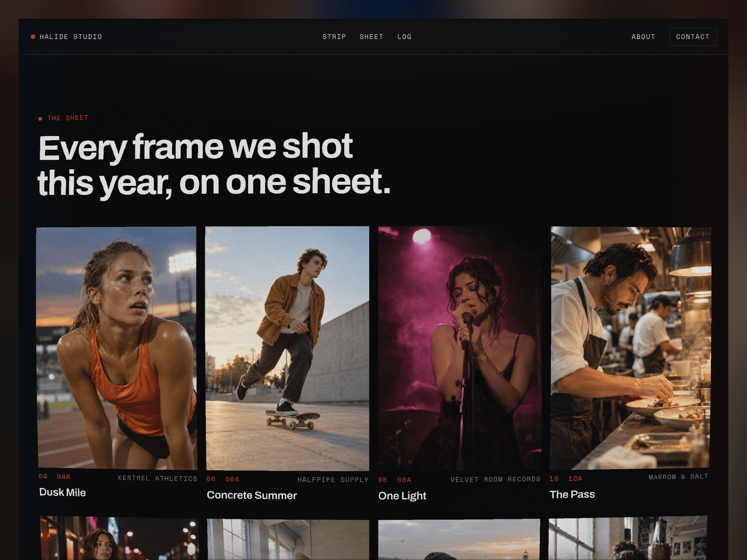Click the Dusk Mile title

pyautogui.click(x=63, y=492)
